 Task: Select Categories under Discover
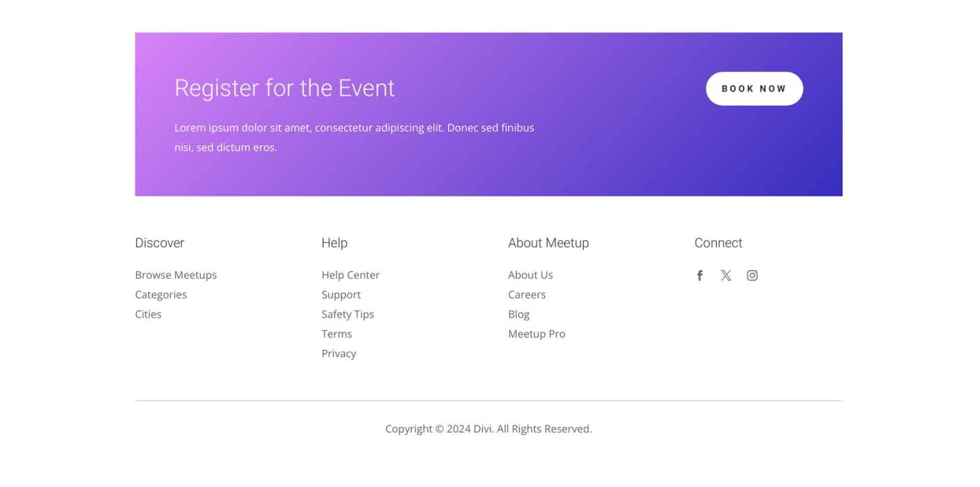(x=161, y=294)
